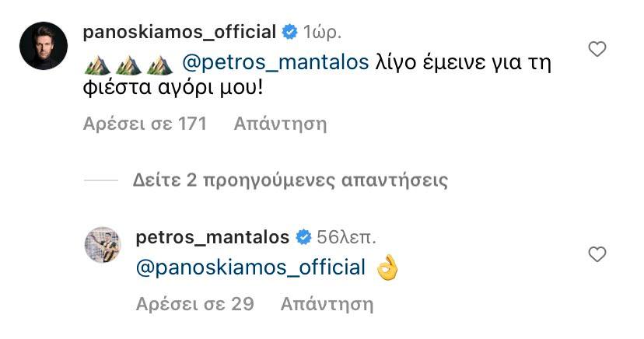Click the horizontal line before previous replies
This screenshot has height=339, width=644.
pos(100,180)
